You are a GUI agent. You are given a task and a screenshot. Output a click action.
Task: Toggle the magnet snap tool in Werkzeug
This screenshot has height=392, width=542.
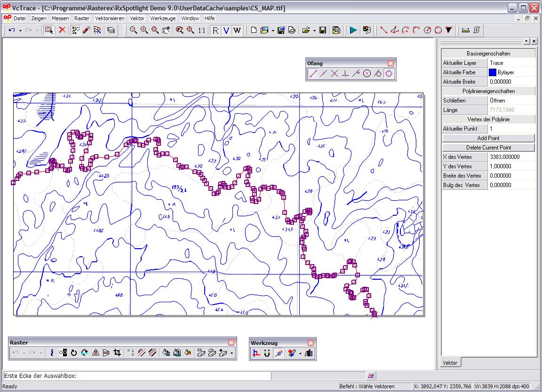(267, 353)
